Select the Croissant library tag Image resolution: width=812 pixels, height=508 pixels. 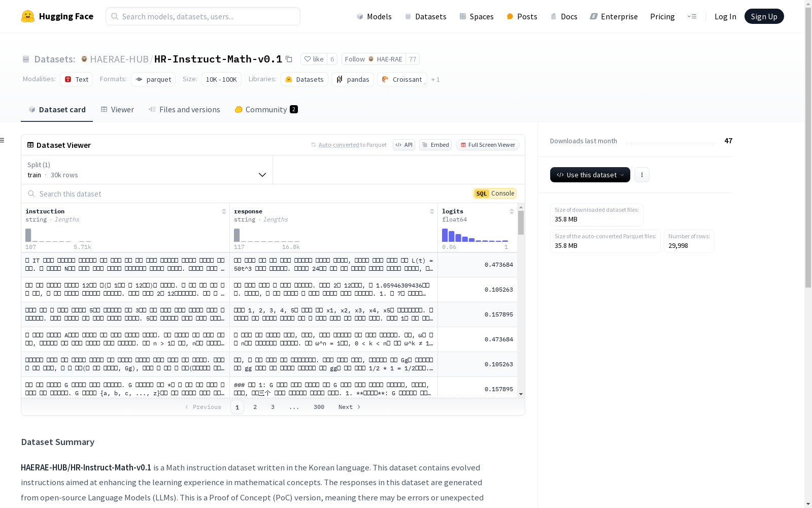pos(402,79)
